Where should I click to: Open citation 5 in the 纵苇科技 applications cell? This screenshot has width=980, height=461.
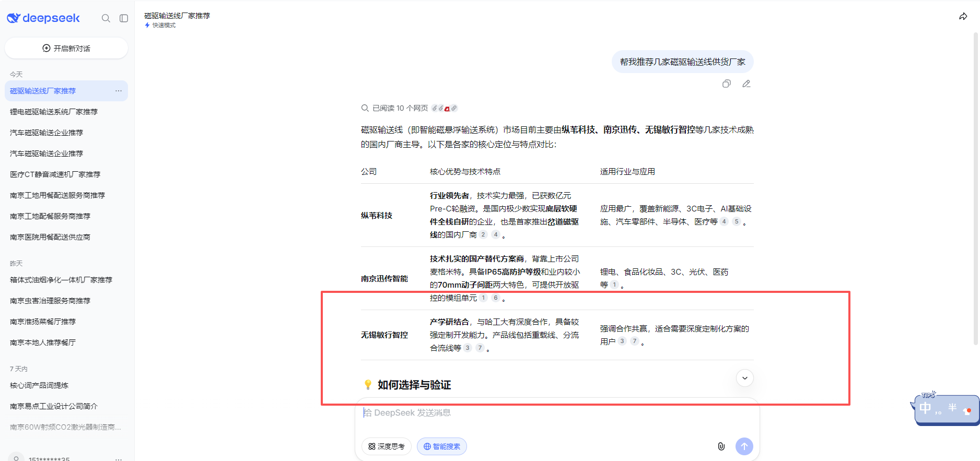click(737, 221)
